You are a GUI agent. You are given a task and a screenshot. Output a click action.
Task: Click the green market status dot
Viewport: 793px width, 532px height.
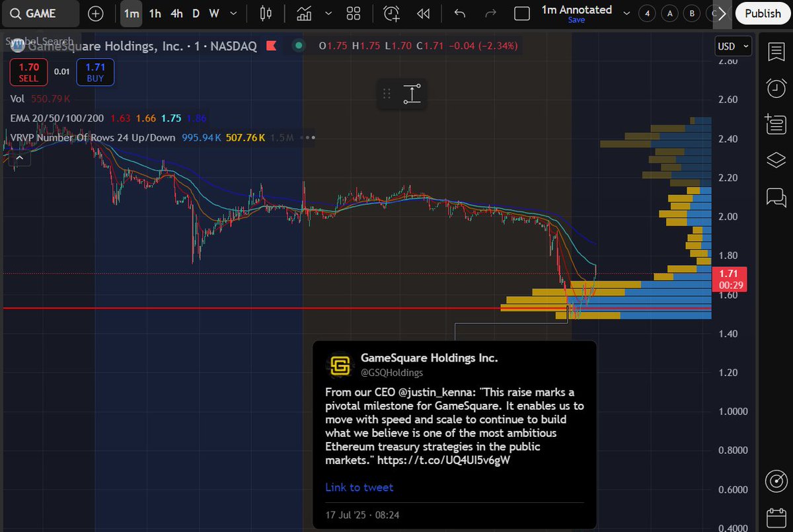(299, 46)
